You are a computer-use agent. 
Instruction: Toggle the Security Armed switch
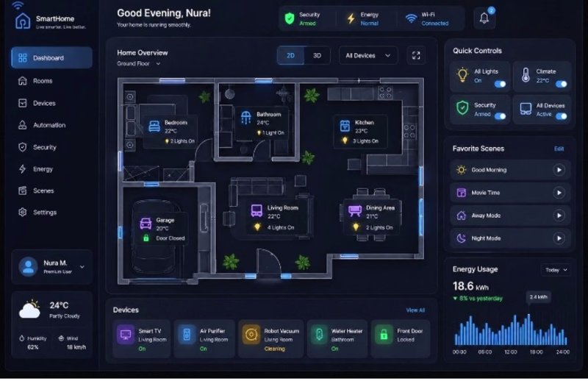point(500,116)
